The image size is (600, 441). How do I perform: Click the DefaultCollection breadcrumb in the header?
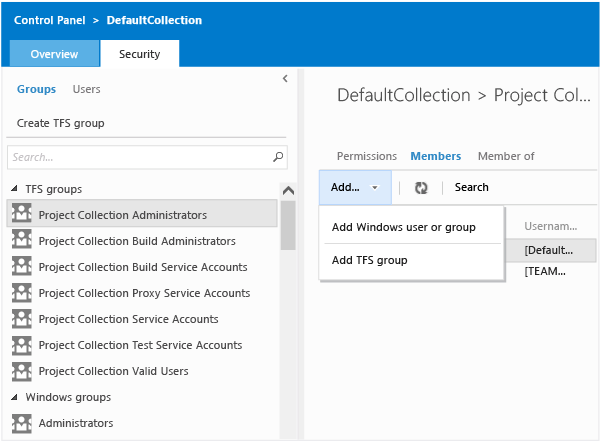(x=154, y=20)
